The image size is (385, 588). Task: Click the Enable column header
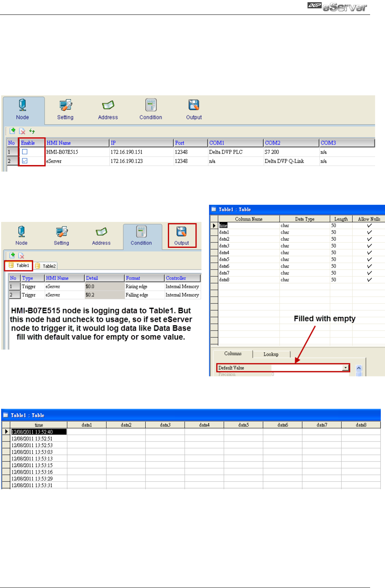[x=32, y=143]
